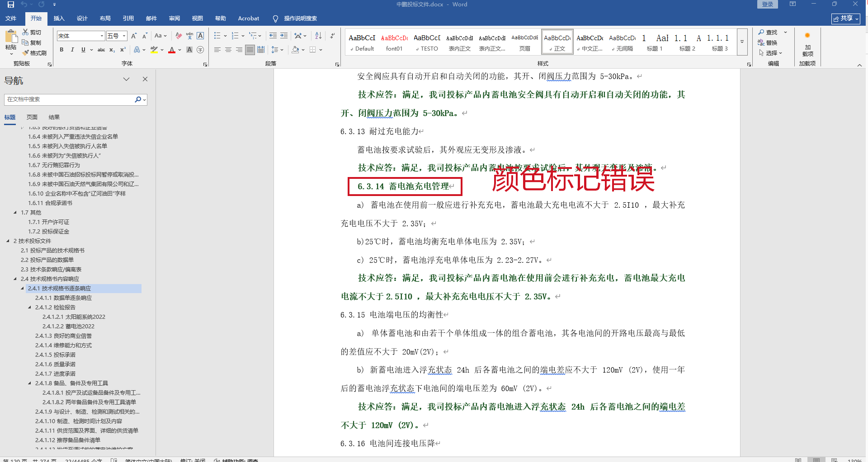Apply the yellow text highlight color
Screen dimensions: 868x462
pyautogui.click(x=154, y=50)
